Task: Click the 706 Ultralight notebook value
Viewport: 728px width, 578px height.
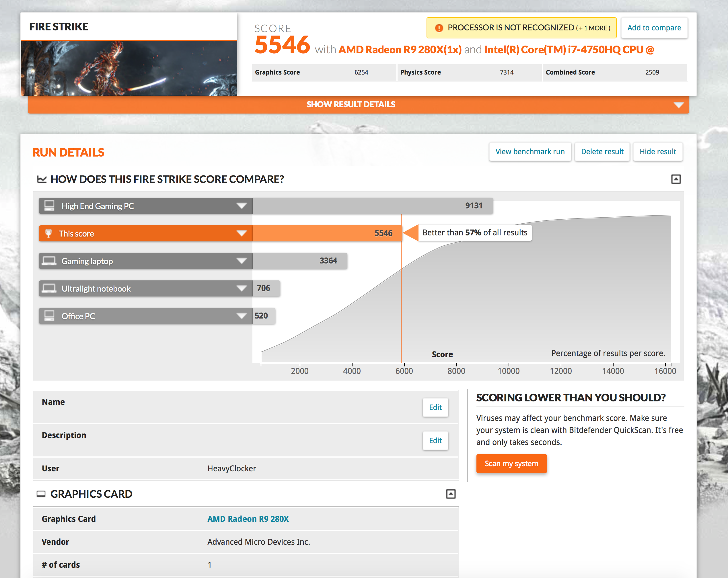Action: [x=263, y=288]
